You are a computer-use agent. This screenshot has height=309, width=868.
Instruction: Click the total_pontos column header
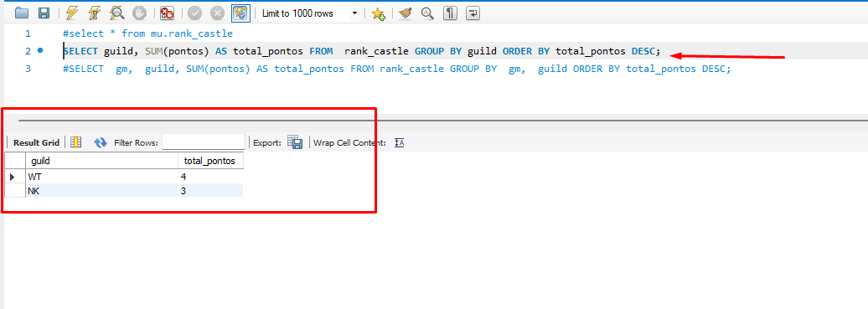(210, 161)
